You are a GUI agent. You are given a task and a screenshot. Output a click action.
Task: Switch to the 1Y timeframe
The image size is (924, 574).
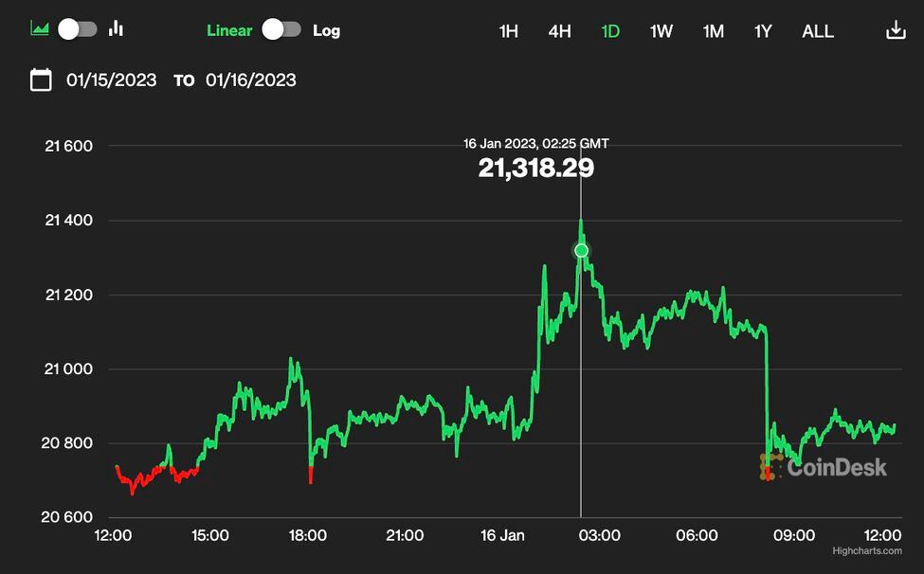(763, 31)
